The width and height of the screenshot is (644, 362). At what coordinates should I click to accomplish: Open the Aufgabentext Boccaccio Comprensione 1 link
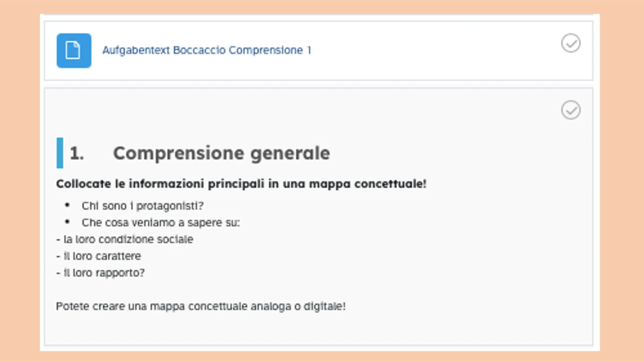[x=207, y=50]
